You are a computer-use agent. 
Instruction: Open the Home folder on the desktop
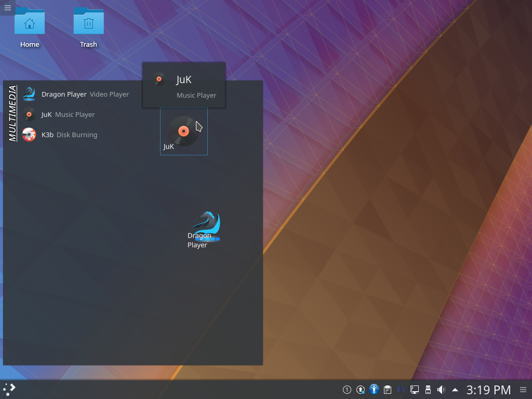[30, 28]
